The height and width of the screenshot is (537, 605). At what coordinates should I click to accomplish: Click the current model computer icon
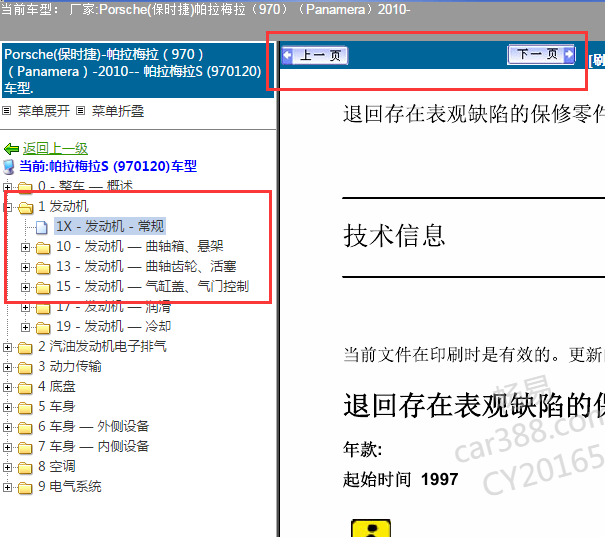tap(9, 167)
